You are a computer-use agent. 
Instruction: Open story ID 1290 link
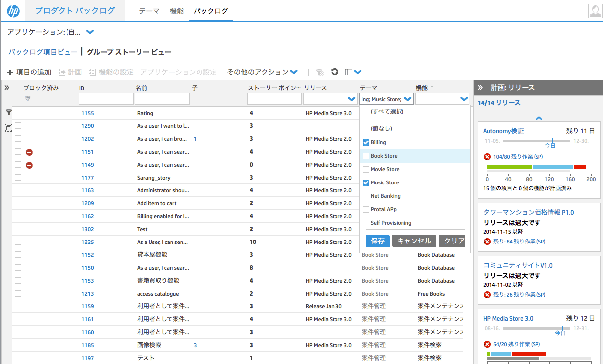(88, 126)
